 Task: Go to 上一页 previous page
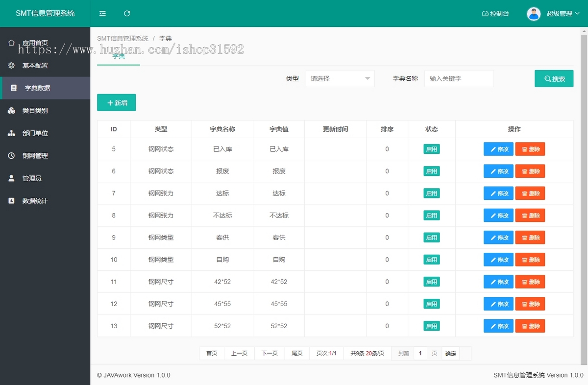click(x=239, y=353)
